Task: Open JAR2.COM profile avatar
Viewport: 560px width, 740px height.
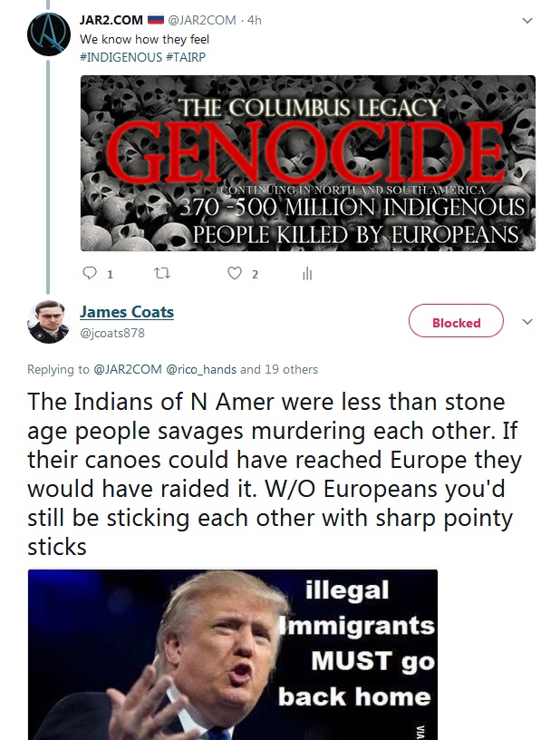Action: (x=49, y=34)
